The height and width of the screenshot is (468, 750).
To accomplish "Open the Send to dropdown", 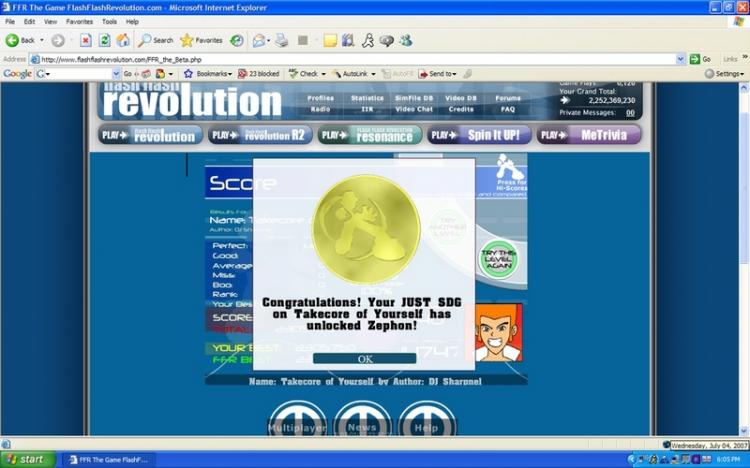I will (x=437, y=74).
